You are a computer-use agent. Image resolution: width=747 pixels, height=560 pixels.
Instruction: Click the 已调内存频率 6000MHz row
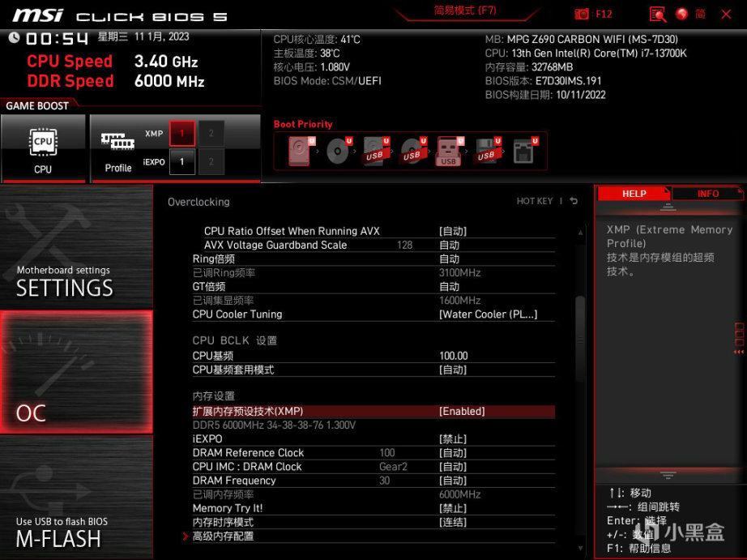tap(373, 494)
